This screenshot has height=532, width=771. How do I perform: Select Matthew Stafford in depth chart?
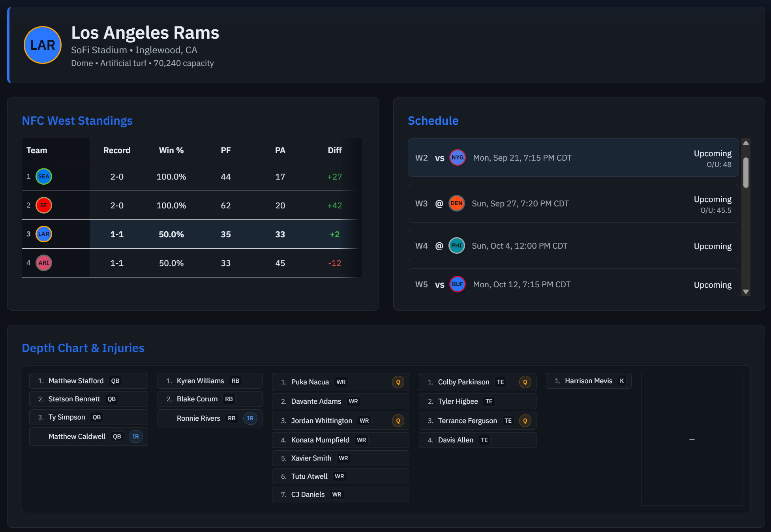click(x=88, y=381)
